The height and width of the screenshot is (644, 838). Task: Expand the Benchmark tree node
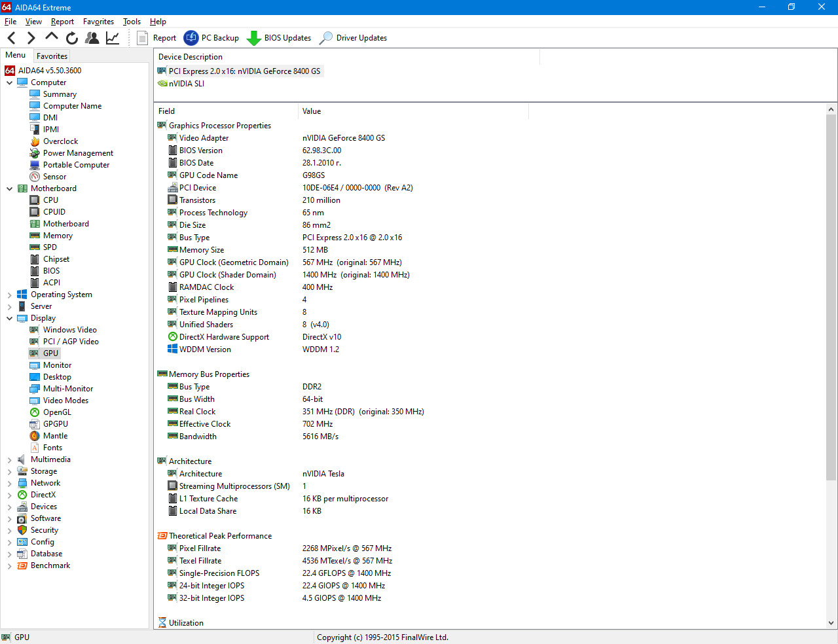click(9, 565)
